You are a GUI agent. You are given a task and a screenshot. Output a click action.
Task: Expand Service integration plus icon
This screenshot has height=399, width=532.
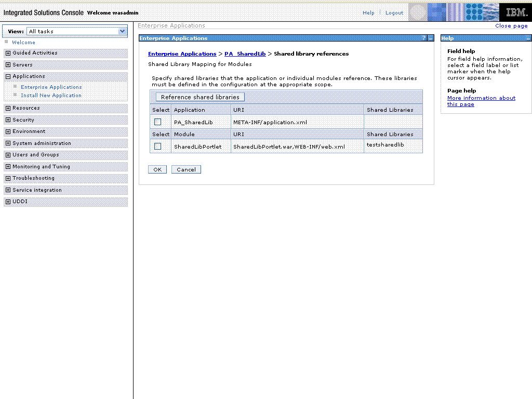[x=8, y=190]
